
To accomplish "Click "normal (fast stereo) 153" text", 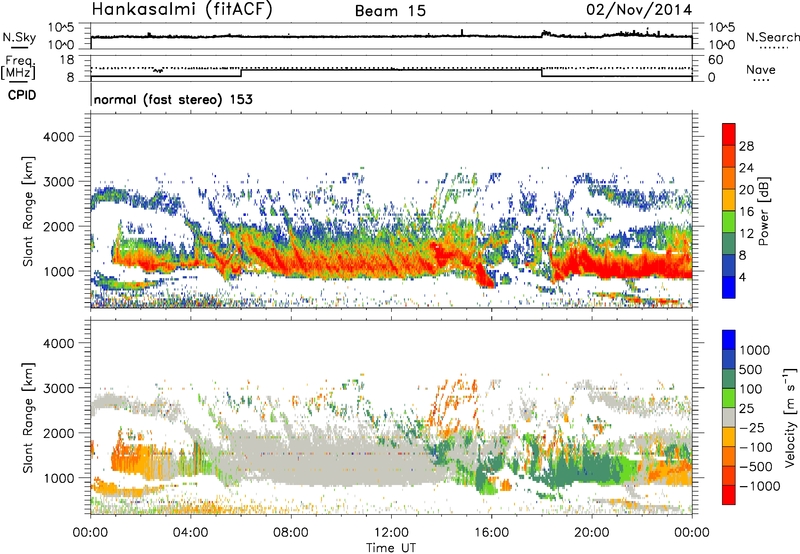I will click(x=173, y=99).
